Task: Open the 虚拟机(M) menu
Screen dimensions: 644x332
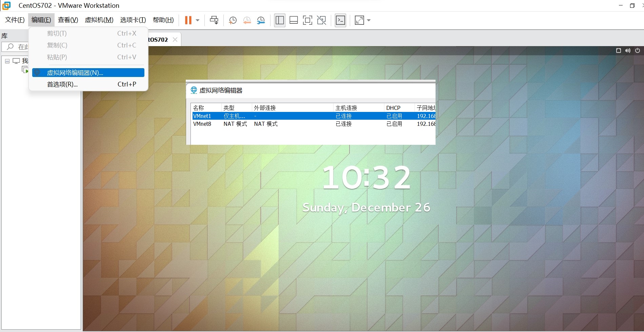Action: [99, 20]
